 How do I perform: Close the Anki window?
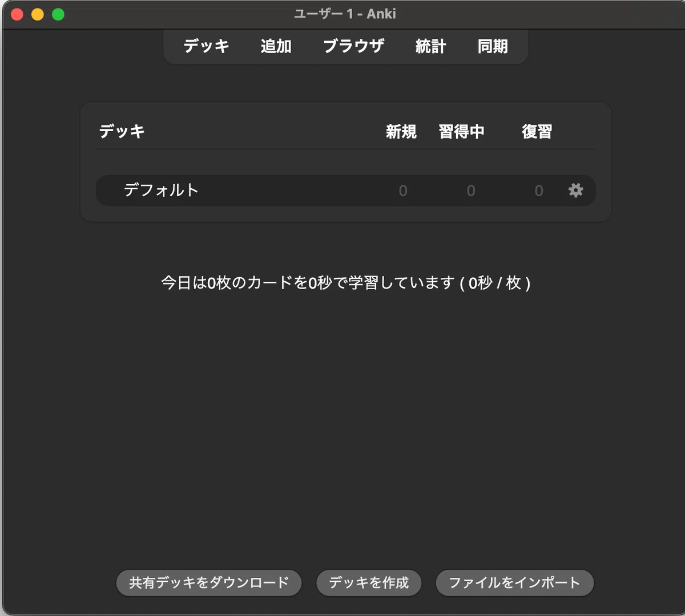[x=17, y=14]
